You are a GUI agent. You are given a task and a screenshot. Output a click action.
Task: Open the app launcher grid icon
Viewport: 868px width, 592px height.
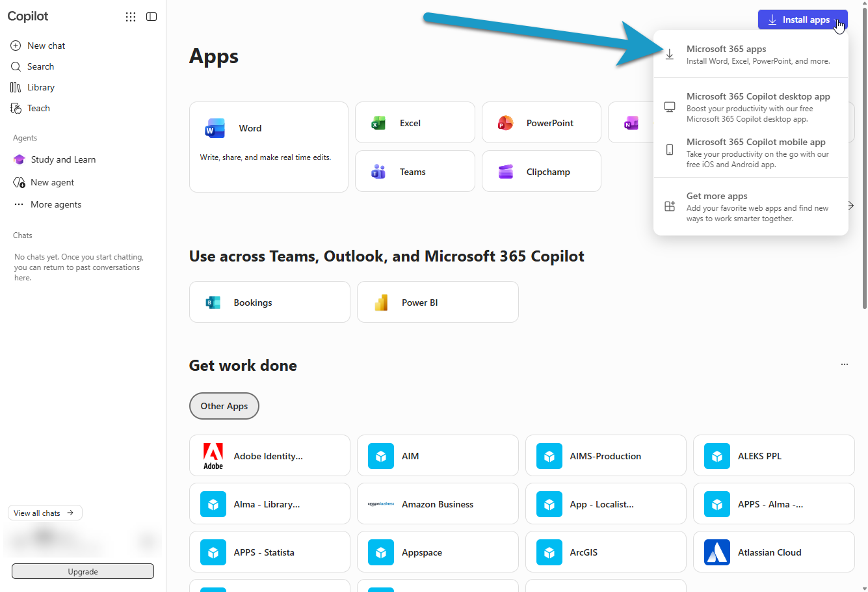[x=131, y=17]
